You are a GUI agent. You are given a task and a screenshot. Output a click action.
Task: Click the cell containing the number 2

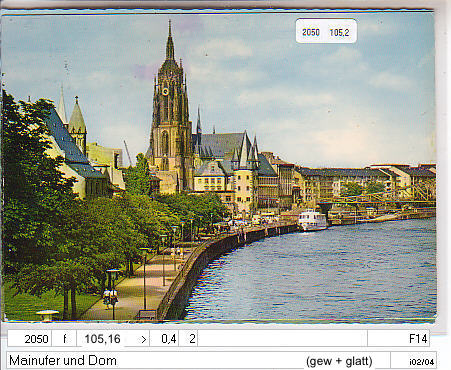click(188, 339)
